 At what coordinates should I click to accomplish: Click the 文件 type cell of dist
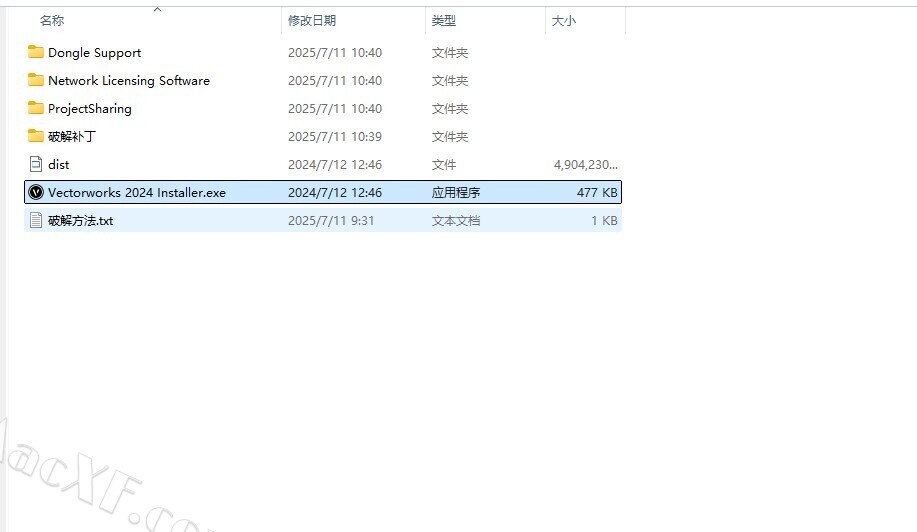(x=443, y=164)
